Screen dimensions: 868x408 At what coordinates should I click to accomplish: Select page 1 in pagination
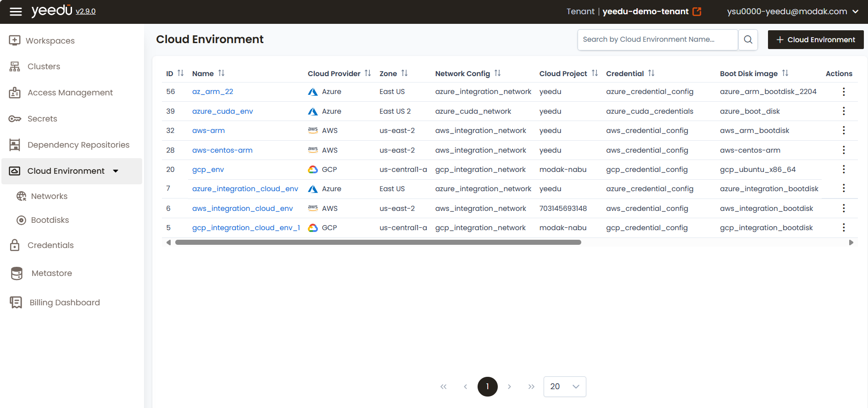[x=487, y=386]
